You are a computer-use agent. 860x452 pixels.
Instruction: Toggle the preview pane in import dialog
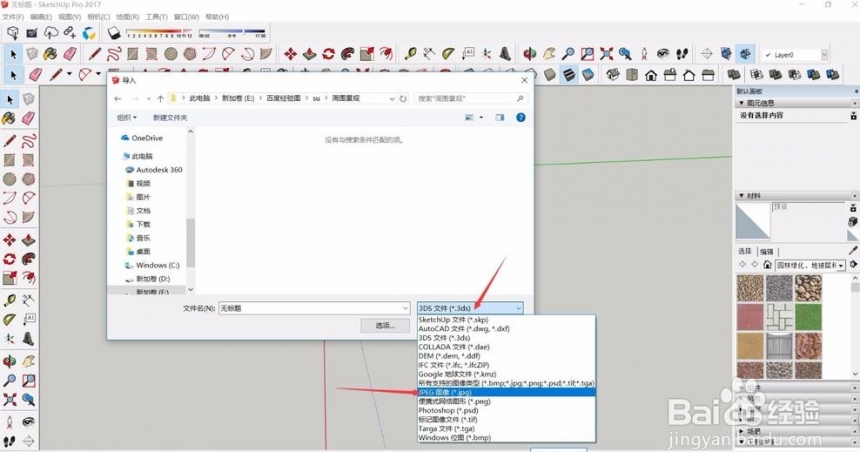pyautogui.click(x=500, y=117)
